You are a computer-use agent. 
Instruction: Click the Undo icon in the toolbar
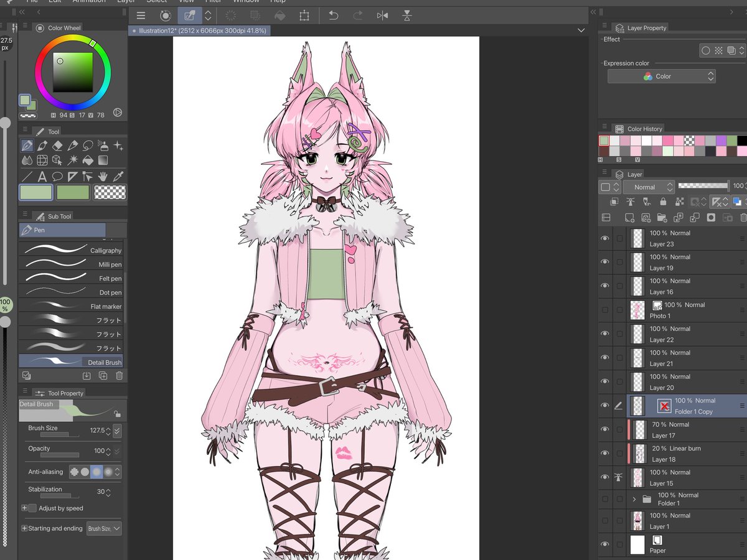(x=335, y=16)
